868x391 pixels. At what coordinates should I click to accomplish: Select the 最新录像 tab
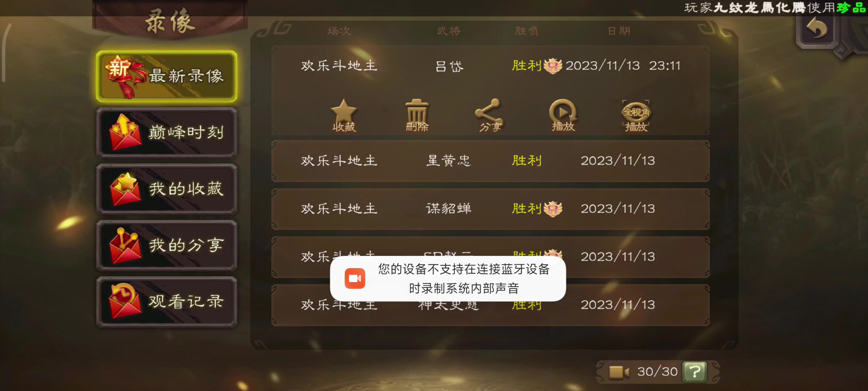[167, 76]
